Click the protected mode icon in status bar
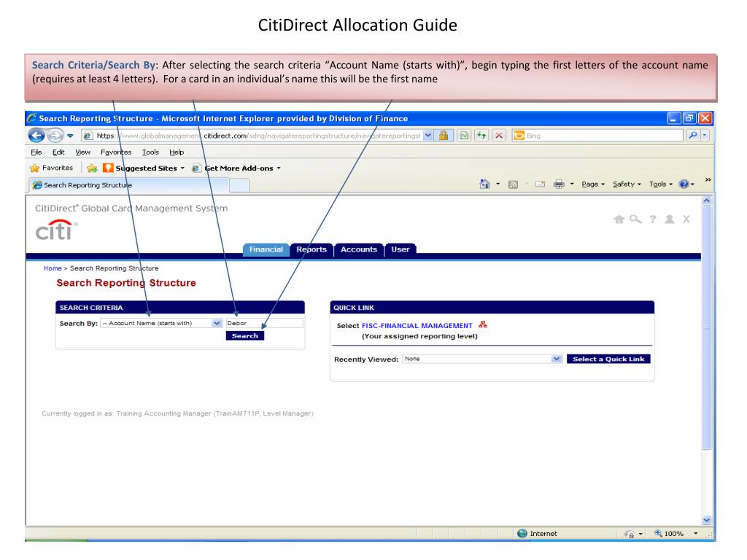Screen dimensions: 747x560 630,534
